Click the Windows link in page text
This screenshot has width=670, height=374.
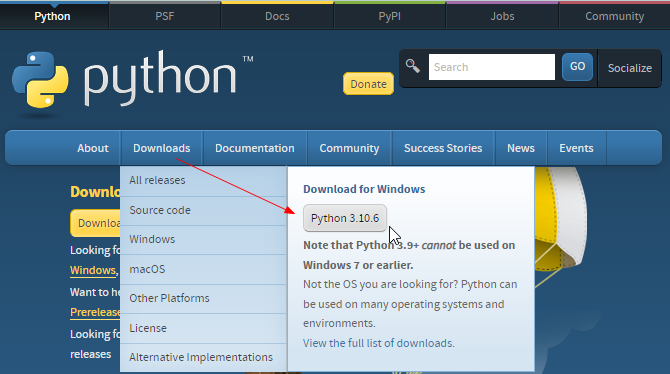click(93, 270)
